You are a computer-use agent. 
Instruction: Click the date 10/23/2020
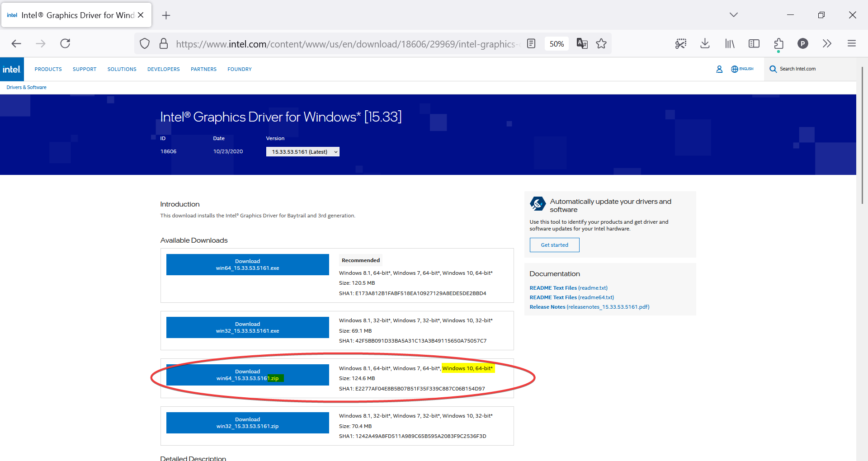(x=228, y=151)
